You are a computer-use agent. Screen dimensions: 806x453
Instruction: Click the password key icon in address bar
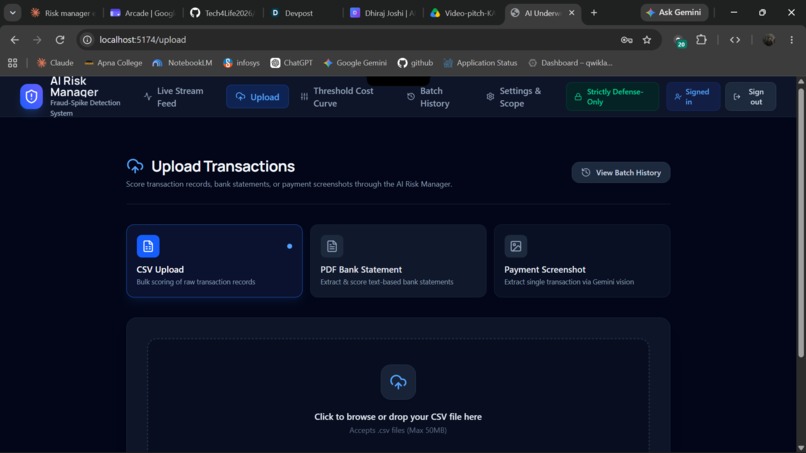(627, 40)
